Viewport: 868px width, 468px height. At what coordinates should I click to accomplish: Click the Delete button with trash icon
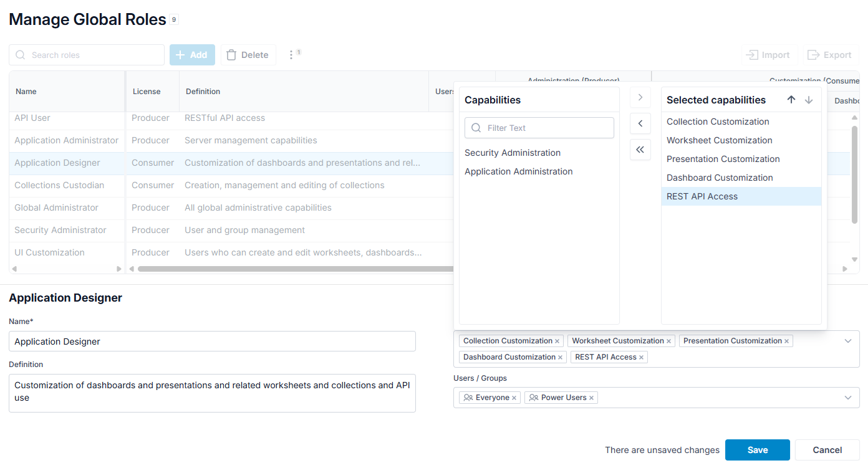pos(248,55)
